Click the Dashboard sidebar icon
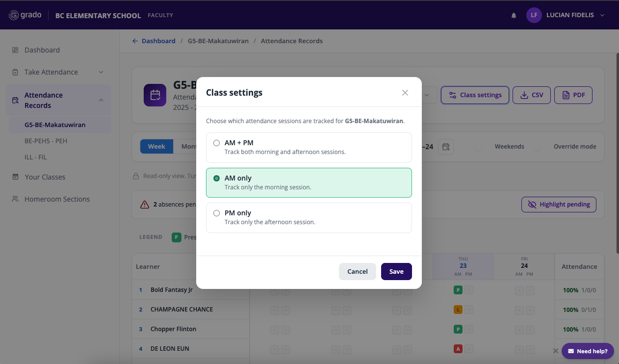The height and width of the screenshot is (364, 619). 15,50
